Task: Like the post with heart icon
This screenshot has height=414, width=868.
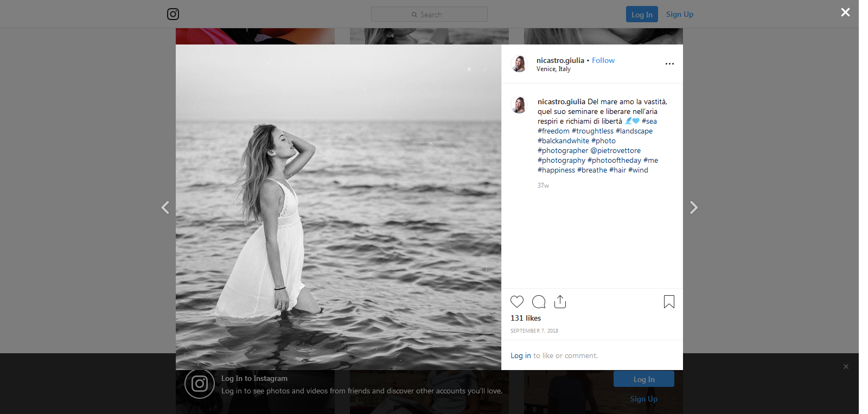Action: pyautogui.click(x=517, y=302)
